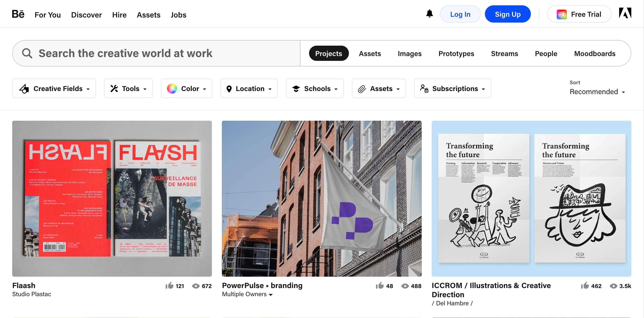This screenshot has width=644, height=318.
Task: Click the Creative Cloud icon beside Free Trial
Action: 562,14
